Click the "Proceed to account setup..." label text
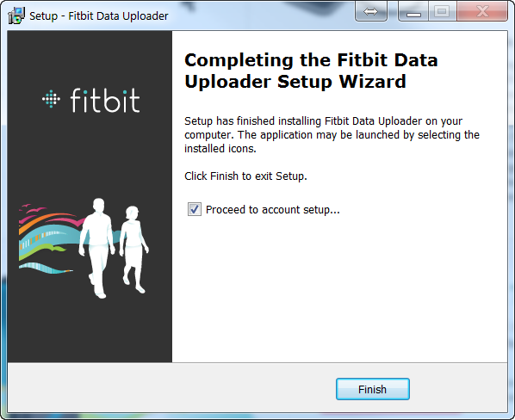 273,210
